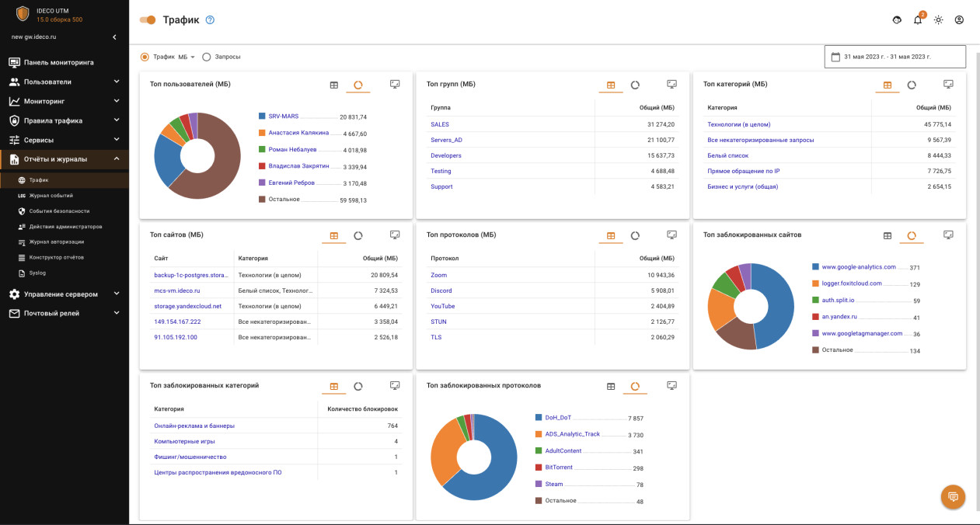This screenshot has width=980, height=525.
Task: Select the Запросы radio button
Action: [x=207, y=57]
